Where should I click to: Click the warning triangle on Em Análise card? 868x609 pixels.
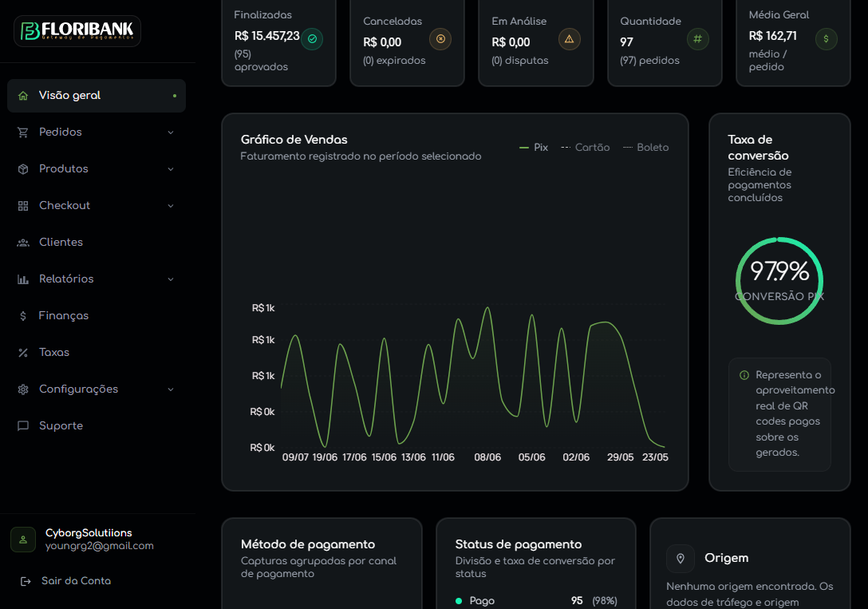click(x=569, y=39)
